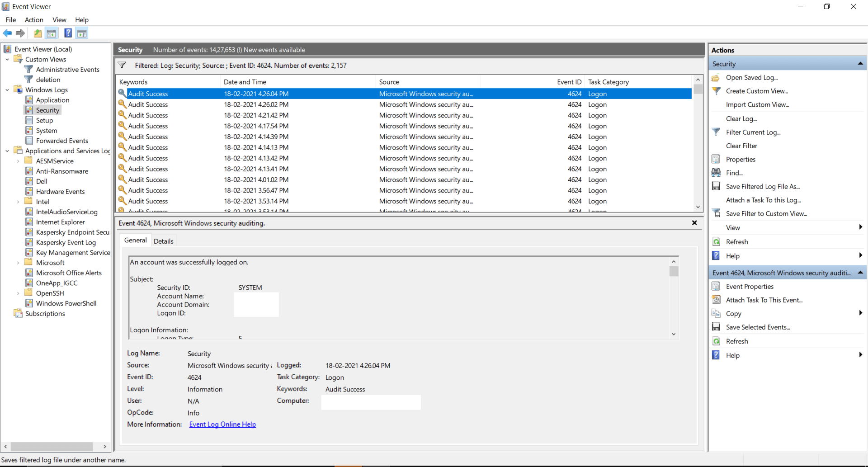Toggle the Show/Hide Console Tree toolbar icon
Viewport: 868px width, 467px height.
(x=52, y=33)
